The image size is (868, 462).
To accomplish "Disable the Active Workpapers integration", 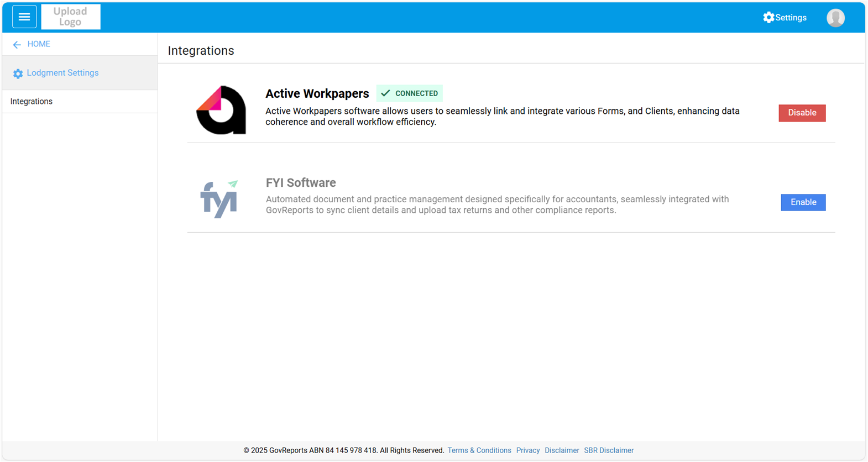I will [802, 113].
